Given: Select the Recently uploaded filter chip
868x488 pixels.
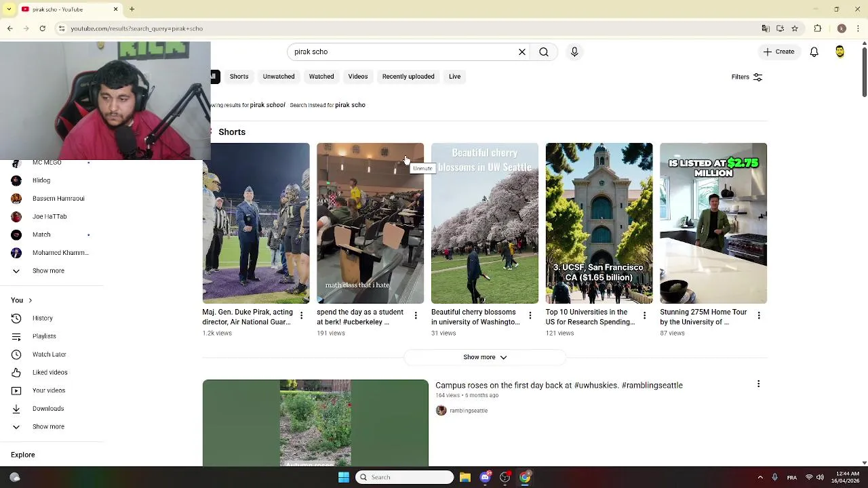Looking at the screenshot, I should click(408, 77).
